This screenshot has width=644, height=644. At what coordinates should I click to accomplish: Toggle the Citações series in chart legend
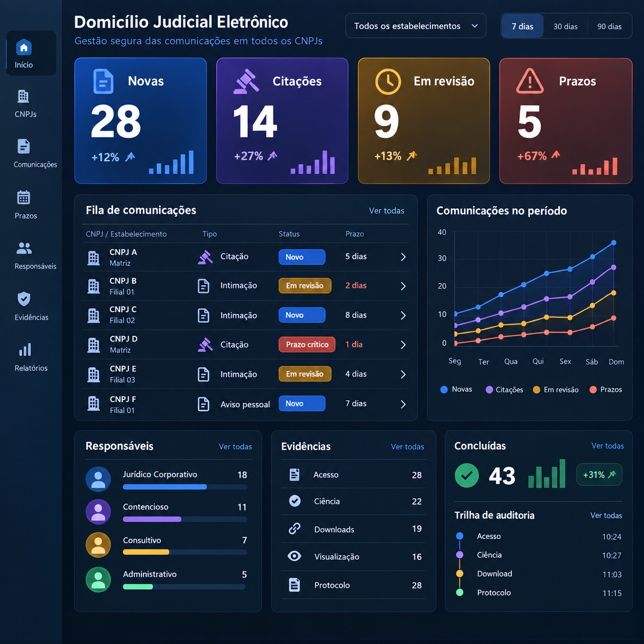tap(504, 390)
